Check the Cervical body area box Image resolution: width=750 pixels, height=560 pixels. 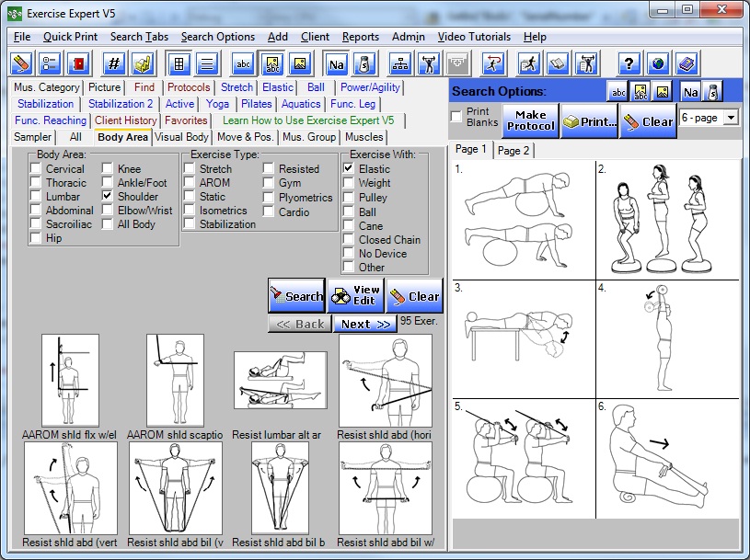pos(36,168)
